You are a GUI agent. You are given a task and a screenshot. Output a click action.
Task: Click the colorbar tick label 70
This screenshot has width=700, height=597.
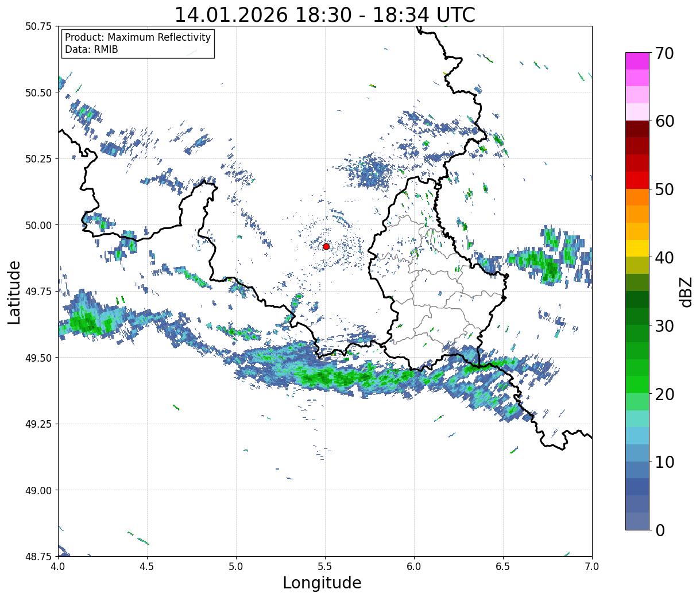click(x=666, y=53)
